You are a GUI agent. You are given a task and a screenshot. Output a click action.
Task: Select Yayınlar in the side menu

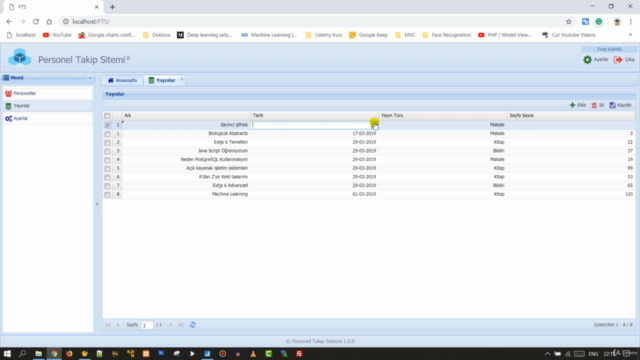(48, 106)
